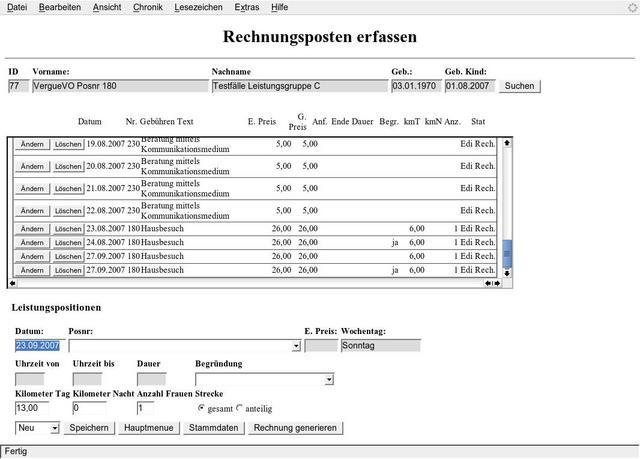Click Ändern for the 19.08.2007 entry

[x=32, y=144]
